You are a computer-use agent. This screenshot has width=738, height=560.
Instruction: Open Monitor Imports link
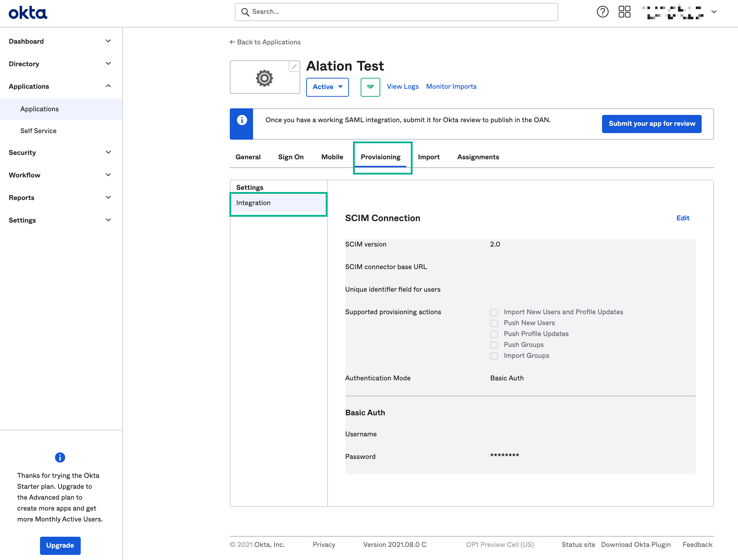click(451, 87)
